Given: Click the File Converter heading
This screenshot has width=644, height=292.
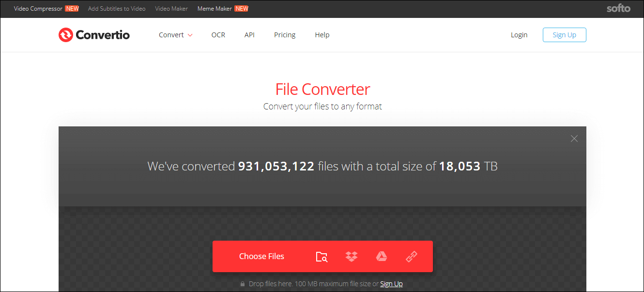Looking at the screenshot, I should [x=322, y=89].
